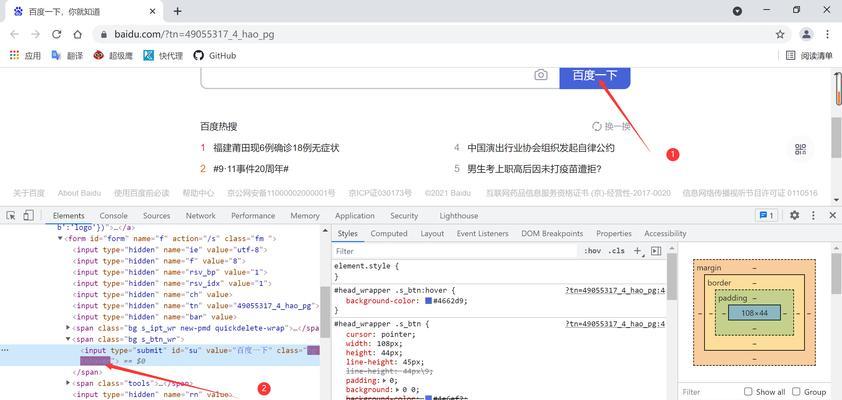Open the Properties tab
This screenshot has height=400, width=842.
(x=613, y=234)
